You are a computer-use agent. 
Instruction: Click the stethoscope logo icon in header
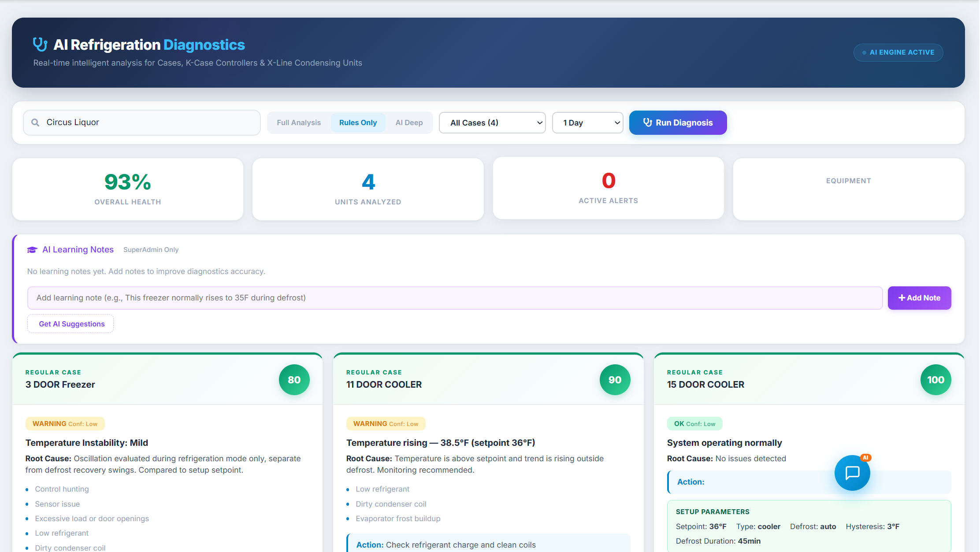point(40,44)
